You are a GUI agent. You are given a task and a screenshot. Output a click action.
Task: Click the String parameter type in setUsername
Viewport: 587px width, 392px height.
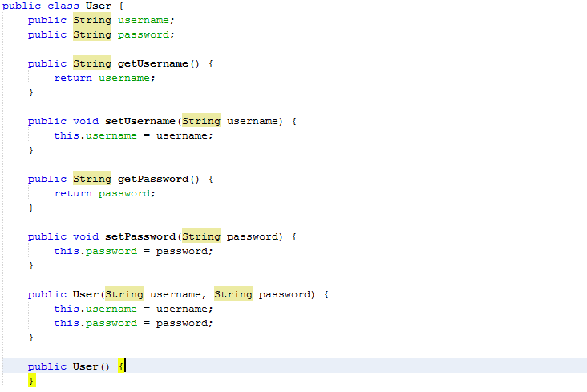(201, 121)
